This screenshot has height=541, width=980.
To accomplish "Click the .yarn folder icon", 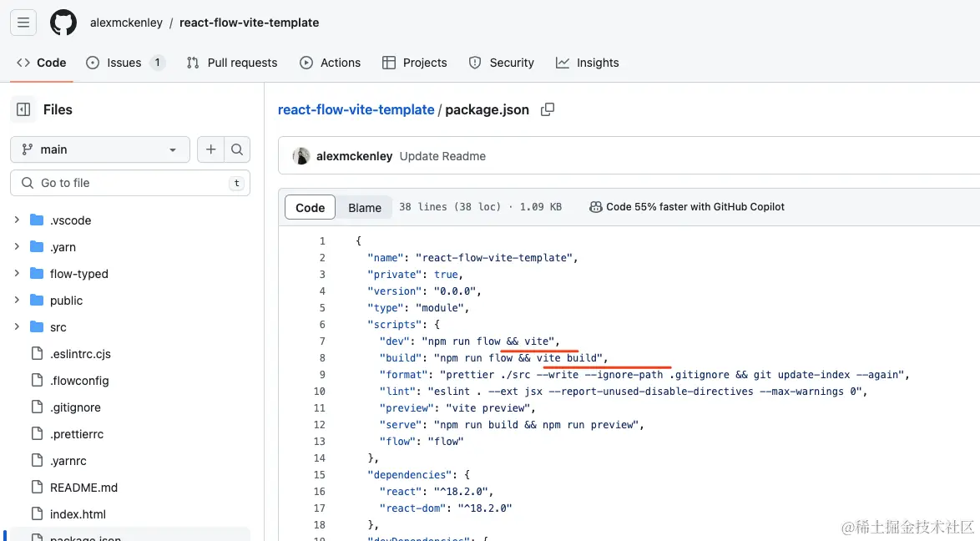I will tap(37, 247).
